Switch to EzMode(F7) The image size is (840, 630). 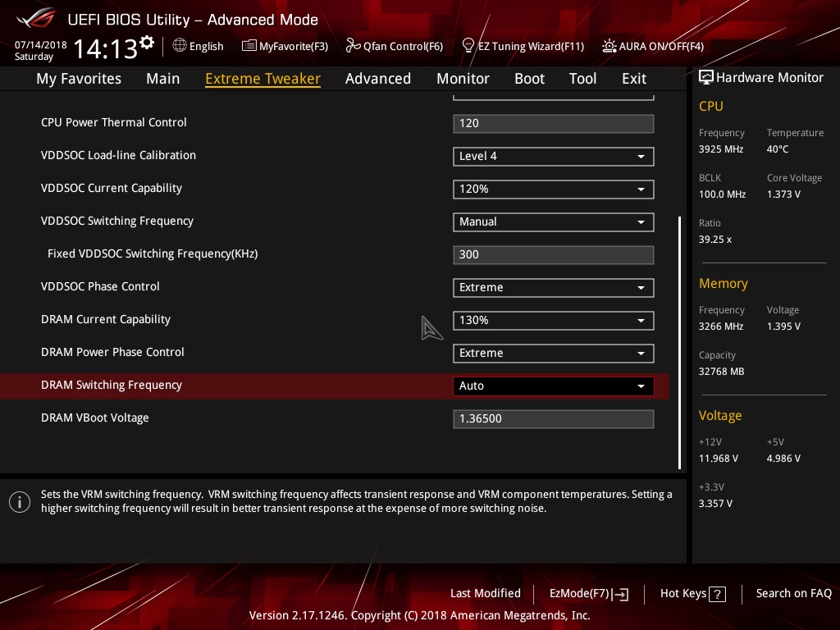click(589, 594)
